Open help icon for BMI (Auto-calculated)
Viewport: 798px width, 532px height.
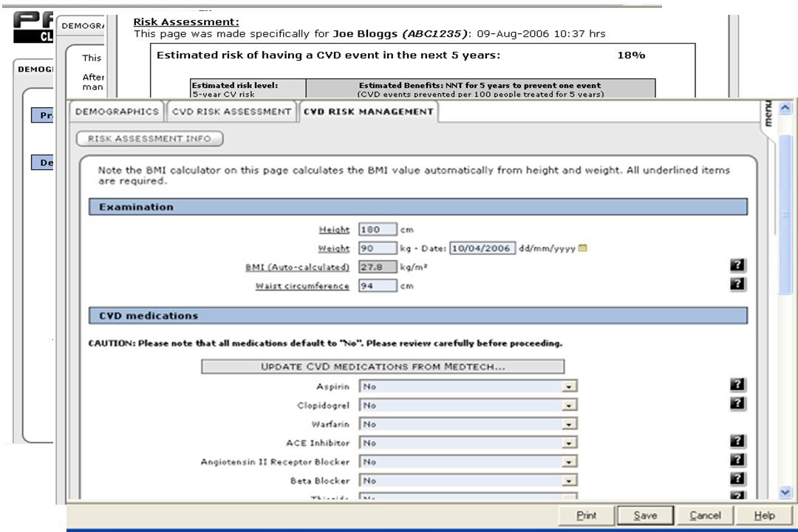pyautogui.click(x=737, y=265)
